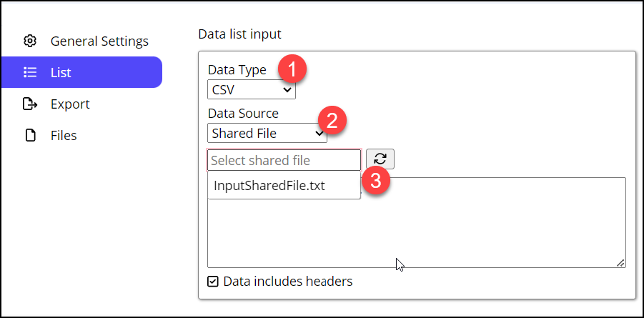Click the Export arrow icon
This screenshot has height=318, width=644.
coord(30,104)
